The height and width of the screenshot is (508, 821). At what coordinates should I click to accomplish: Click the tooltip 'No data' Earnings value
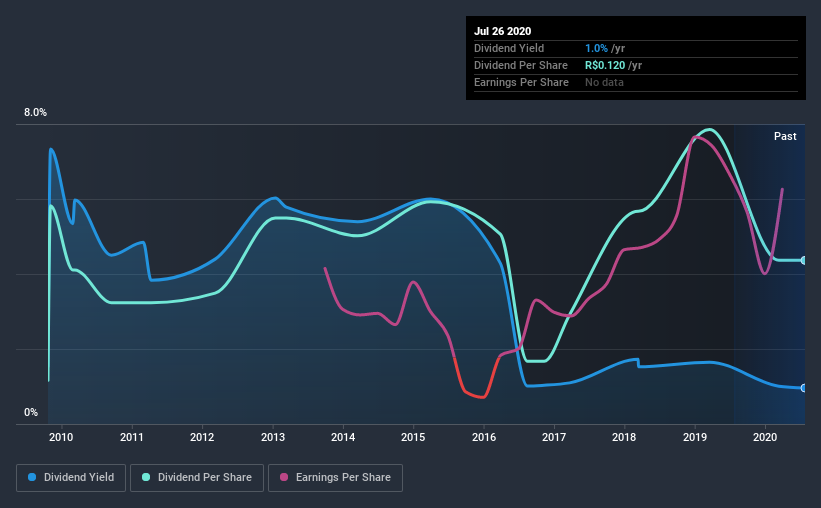coord(604,82)
